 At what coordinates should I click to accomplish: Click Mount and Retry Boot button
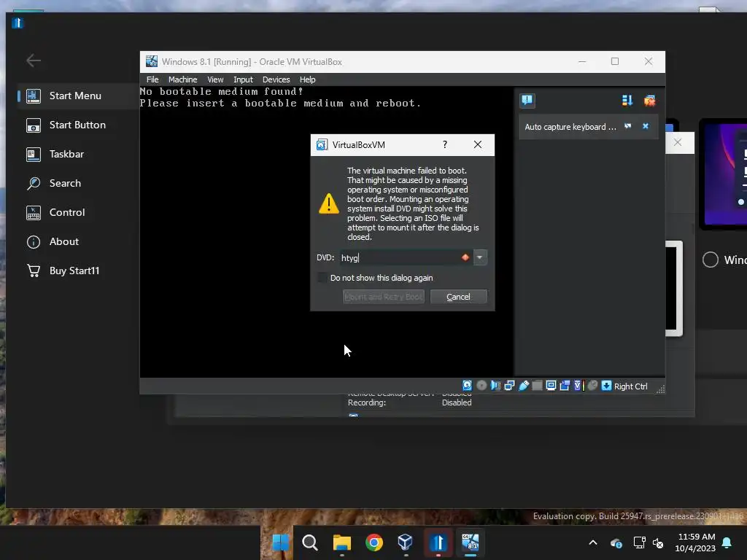(384, 297)
